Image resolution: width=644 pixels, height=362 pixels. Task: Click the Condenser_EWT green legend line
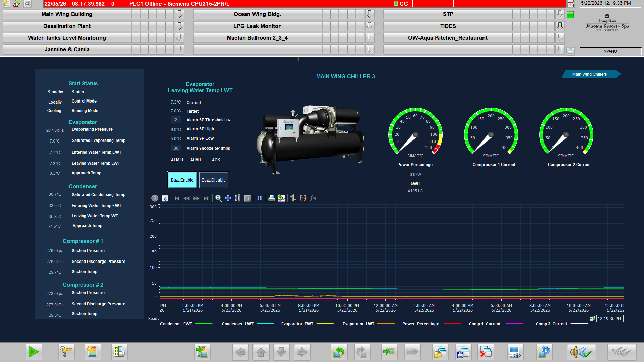click(203, 324)
